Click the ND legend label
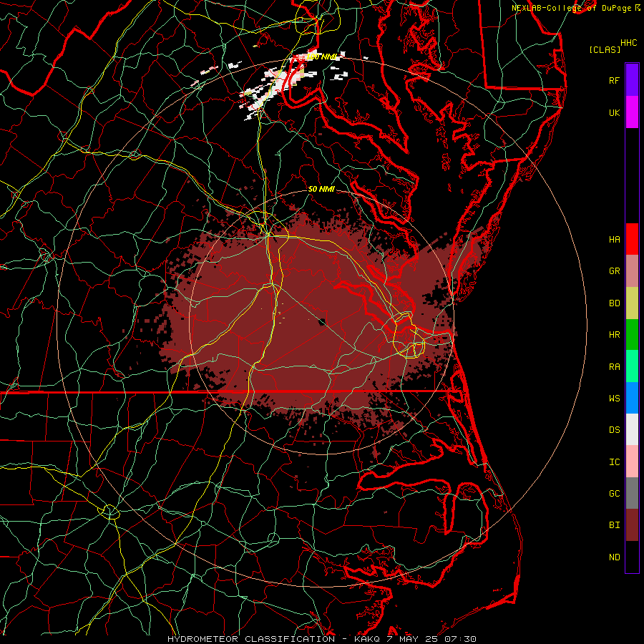 coord(614,557)
